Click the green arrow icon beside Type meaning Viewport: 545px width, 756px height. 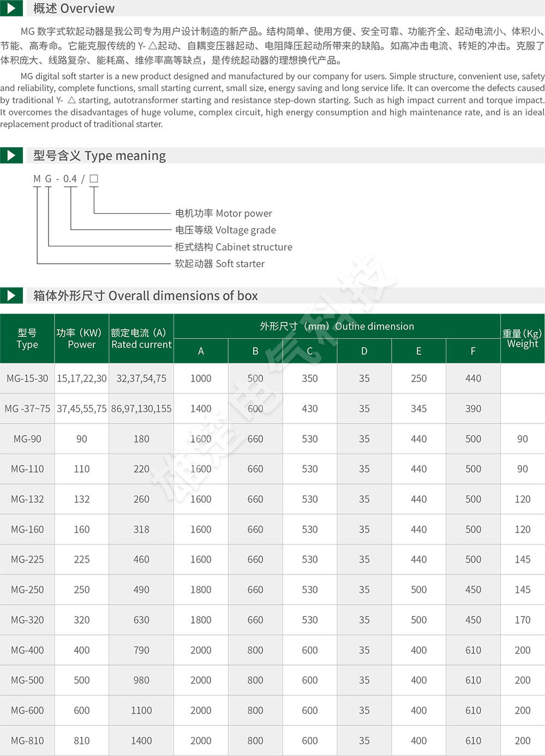tap(11, 155)
